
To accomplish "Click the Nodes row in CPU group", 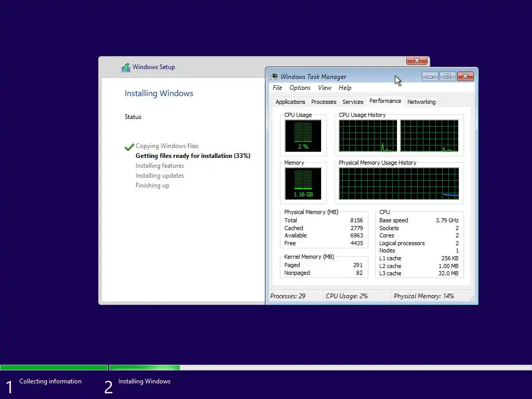I will tap(419, 250).
